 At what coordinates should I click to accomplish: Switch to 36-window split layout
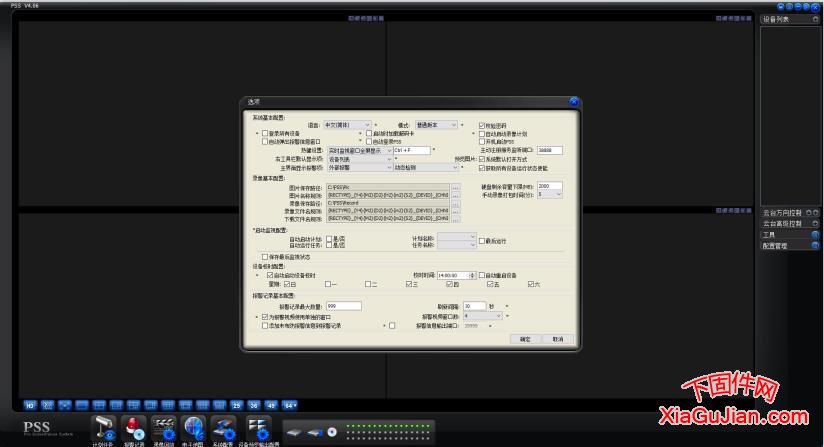tap(254, 406)
